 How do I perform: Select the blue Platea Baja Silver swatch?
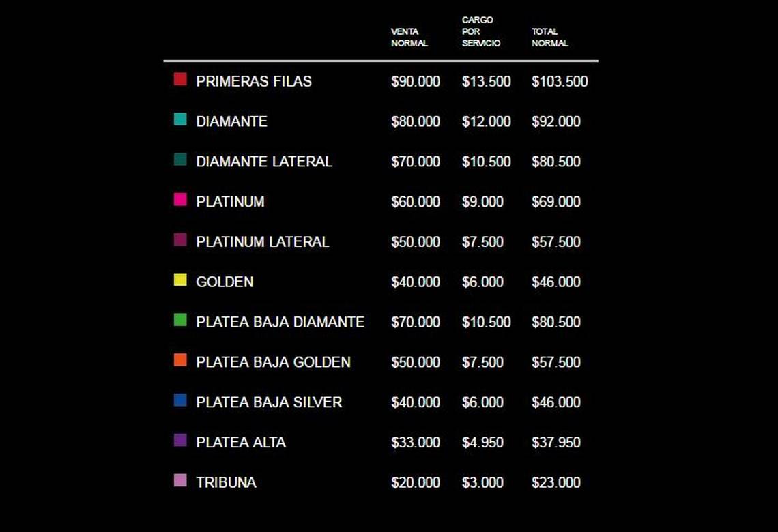click(180, 400)
